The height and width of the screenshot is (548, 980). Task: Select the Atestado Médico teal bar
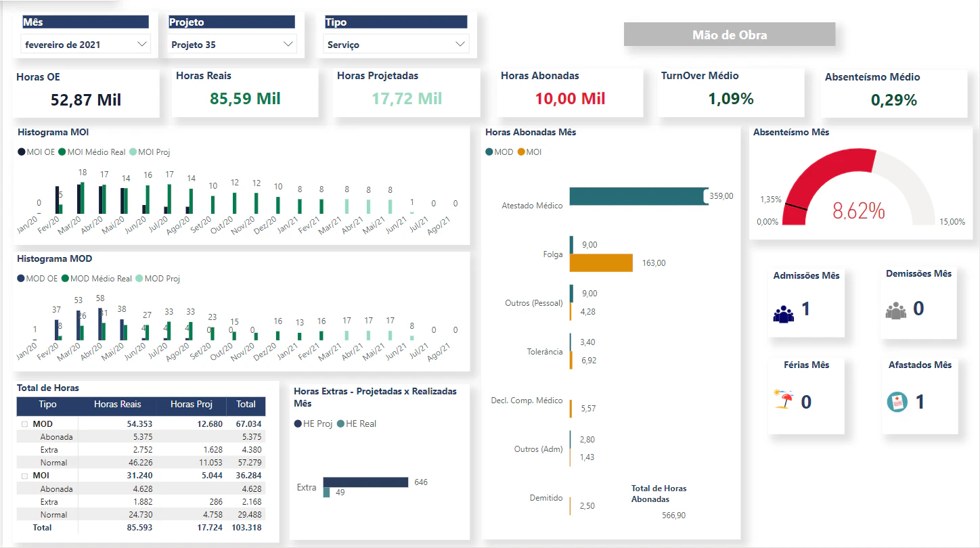click(639, 196)
